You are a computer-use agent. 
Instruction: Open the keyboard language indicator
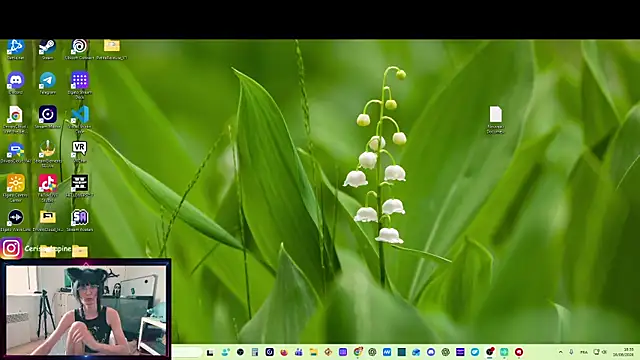click(584, 352)
